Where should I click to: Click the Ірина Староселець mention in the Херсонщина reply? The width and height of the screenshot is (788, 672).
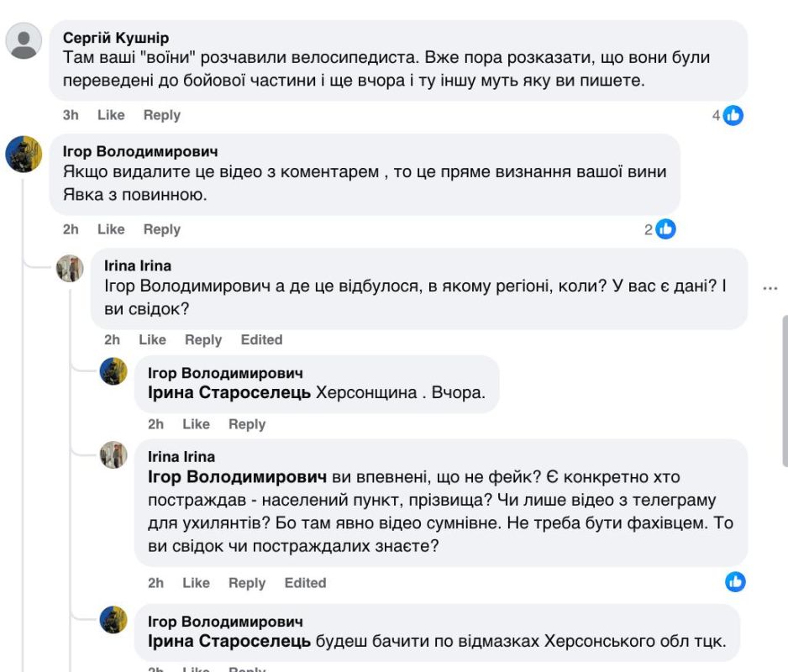pos(229,393)
